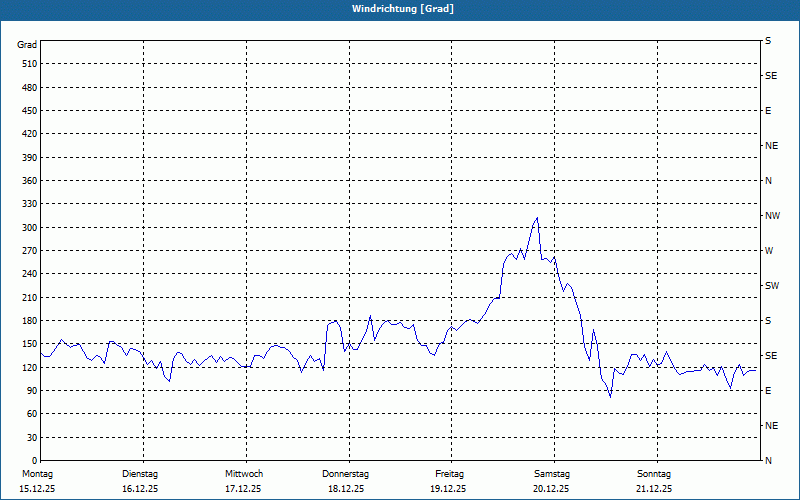
Task: Select the NW compass label on the right axis
Action: tap(772, 216)
